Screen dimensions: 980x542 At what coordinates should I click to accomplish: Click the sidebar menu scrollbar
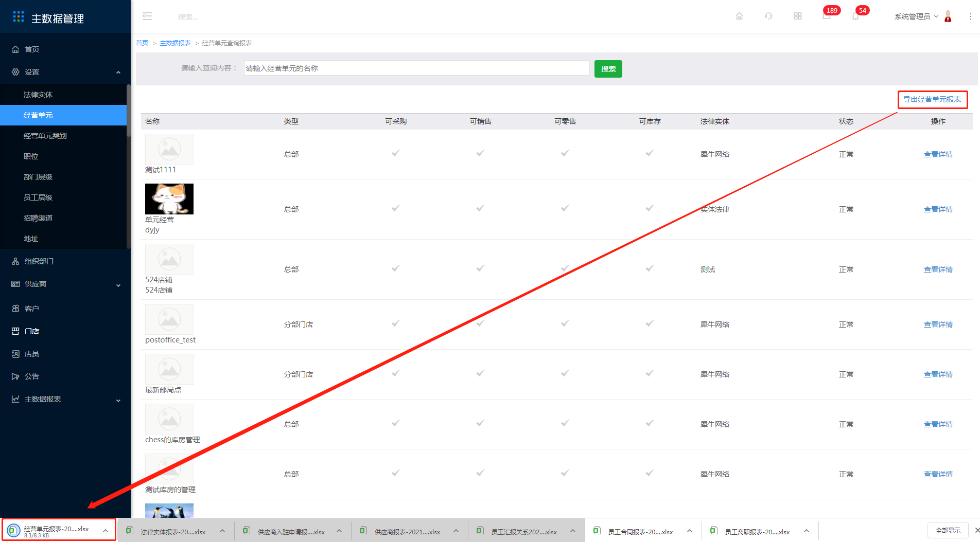tap(128, 111)
